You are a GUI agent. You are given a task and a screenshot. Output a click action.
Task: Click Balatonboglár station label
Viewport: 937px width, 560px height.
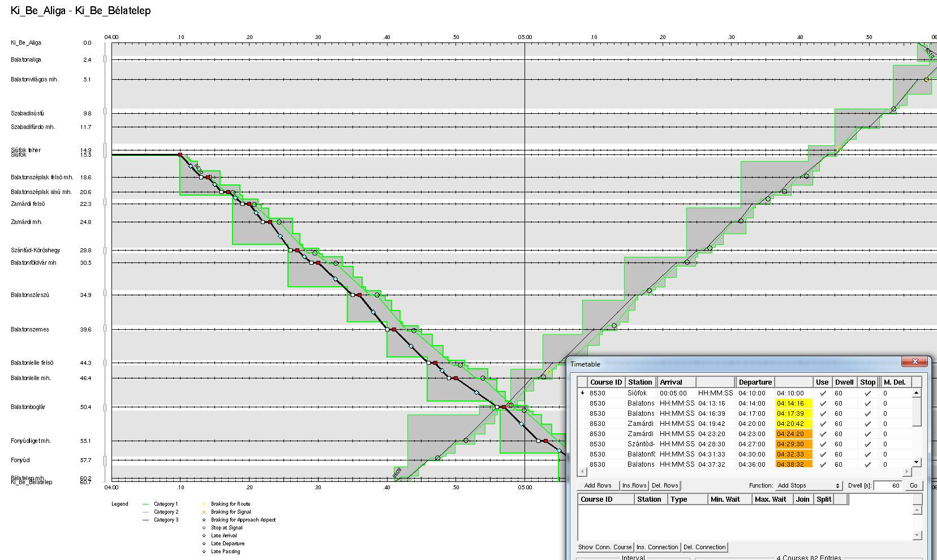(x=28, y=407)
